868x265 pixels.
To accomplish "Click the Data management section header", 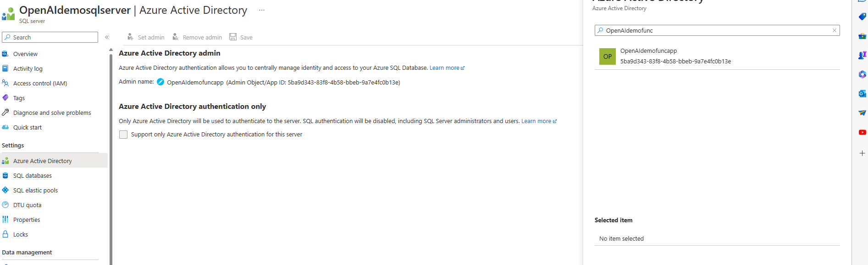I will [x=27, y=252].
